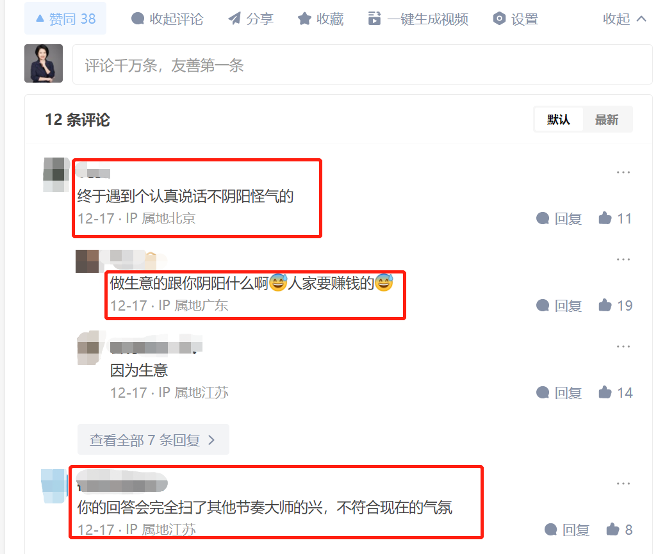Reply to the 因为生意 comment
The image size is (668, 554).
click(559, 392)
